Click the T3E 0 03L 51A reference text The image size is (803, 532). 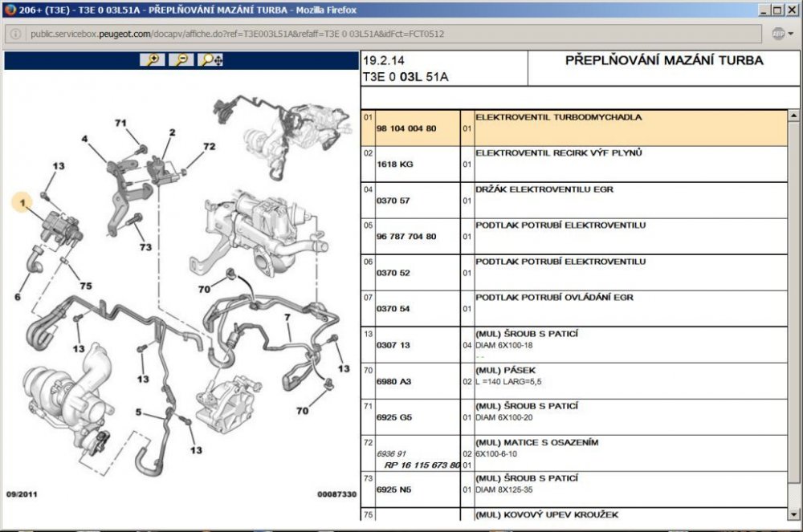pos(405,77)
